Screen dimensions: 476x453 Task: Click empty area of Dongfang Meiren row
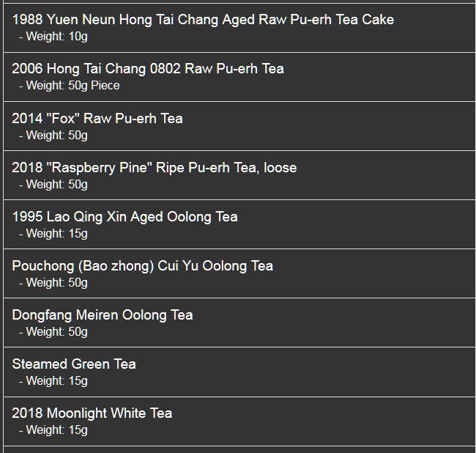pos(304,323)
